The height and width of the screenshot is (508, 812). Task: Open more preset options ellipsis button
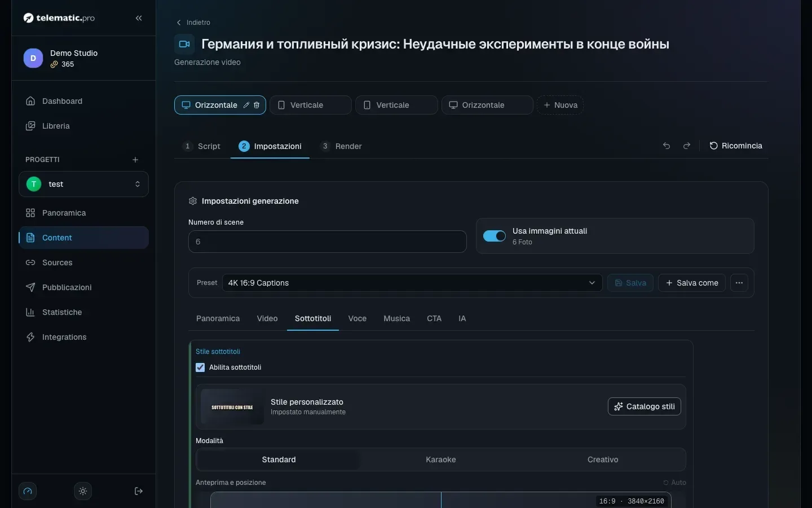[x=739, y=283]
